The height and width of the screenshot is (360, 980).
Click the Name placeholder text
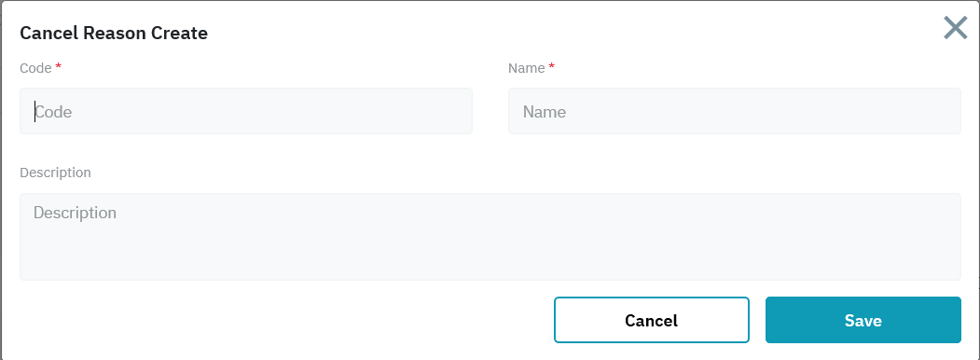(x=545, y=112)
